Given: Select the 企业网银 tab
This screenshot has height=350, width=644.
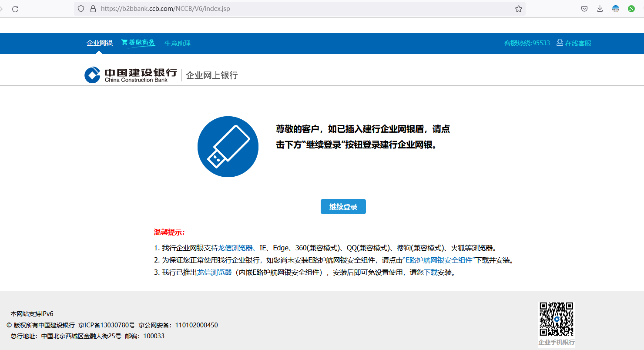Looking at the screenshot, I should 99,43.
